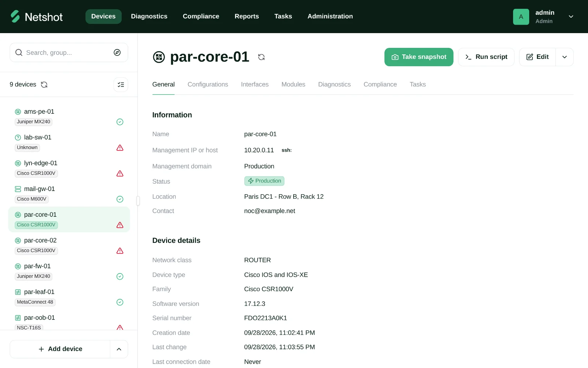Click contact noc@example.net
Image resolution: width=588 pixels, height=368 pixels.
270,211
